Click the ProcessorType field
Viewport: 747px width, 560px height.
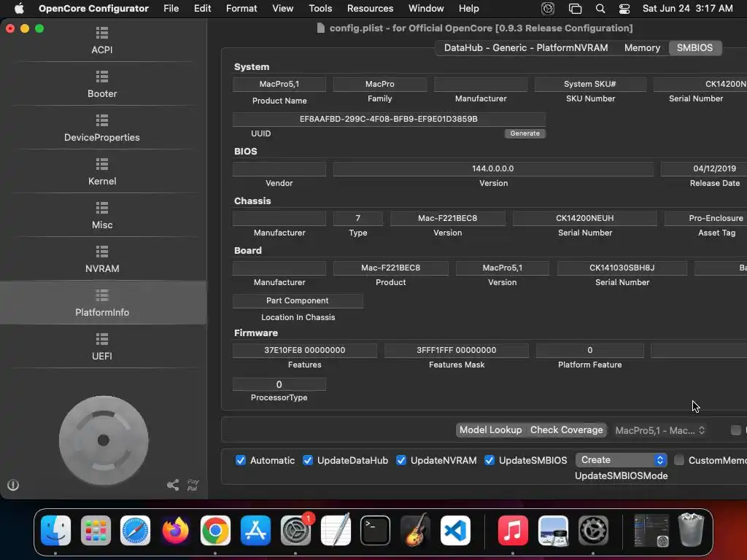(x=279, y=384)
